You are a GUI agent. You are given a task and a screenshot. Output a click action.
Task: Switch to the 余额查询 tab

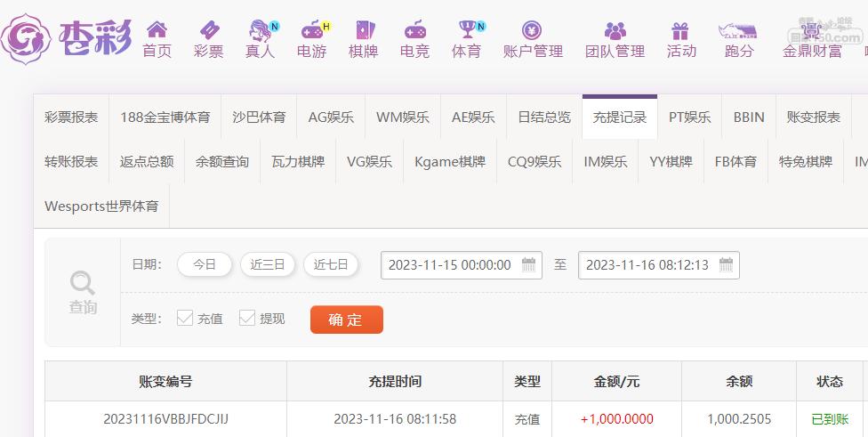[x=222, y=162]
